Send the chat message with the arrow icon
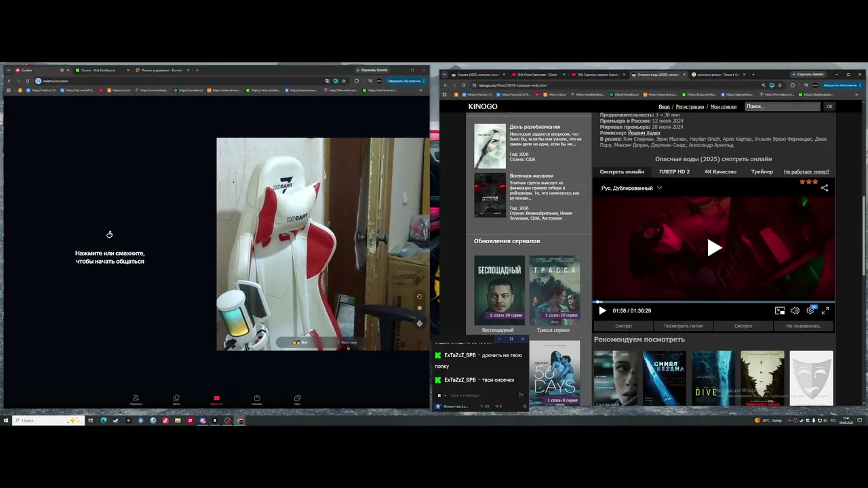The image size is (868, 488). point(521,395)
